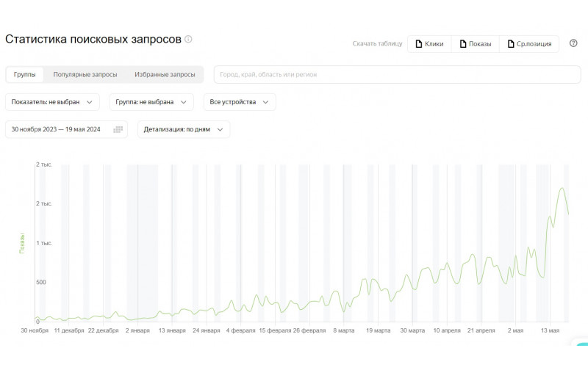The width and height of the screenshot is (588, 370).
Task: Click the region search input field
Action: 397,75
